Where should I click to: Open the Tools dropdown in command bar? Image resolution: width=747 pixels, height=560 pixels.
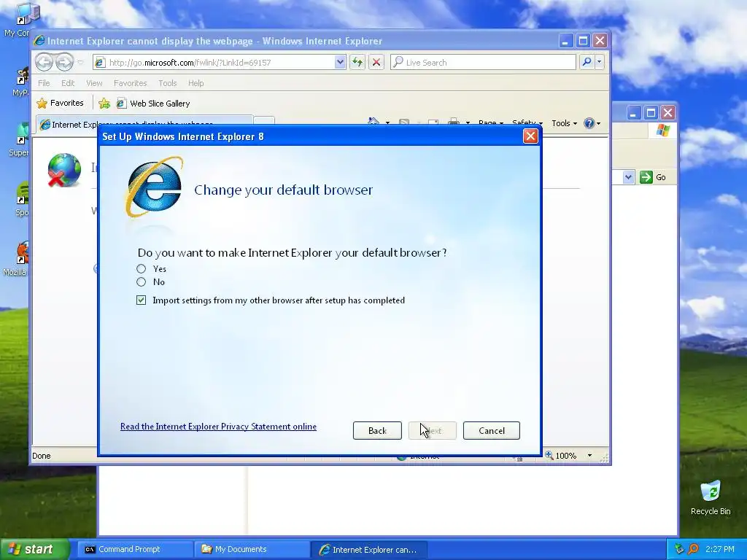click(x=564, y=123)
